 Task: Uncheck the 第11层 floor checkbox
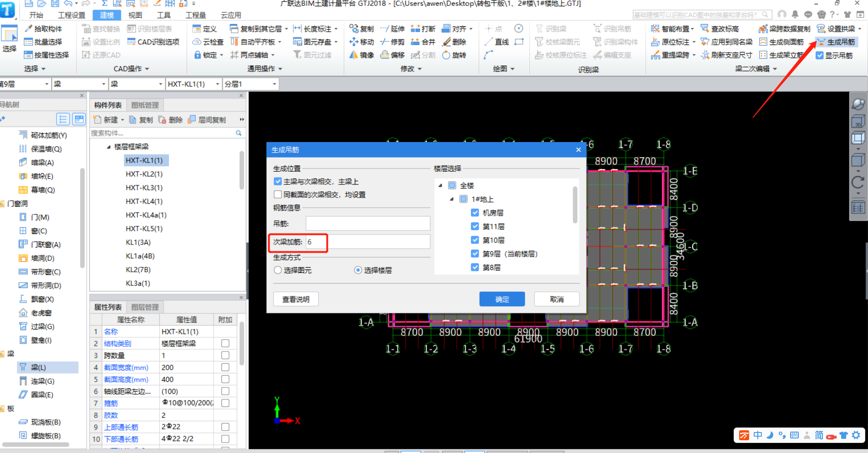point(475,226)
